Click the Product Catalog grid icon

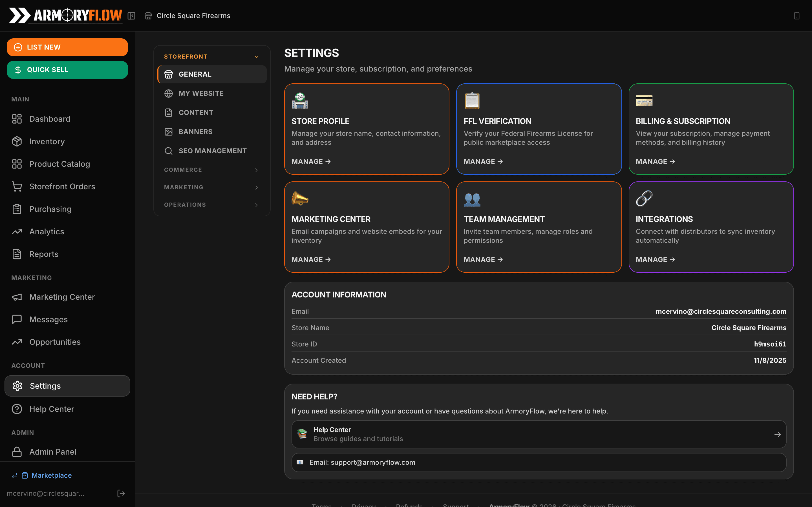click(17, 164)
